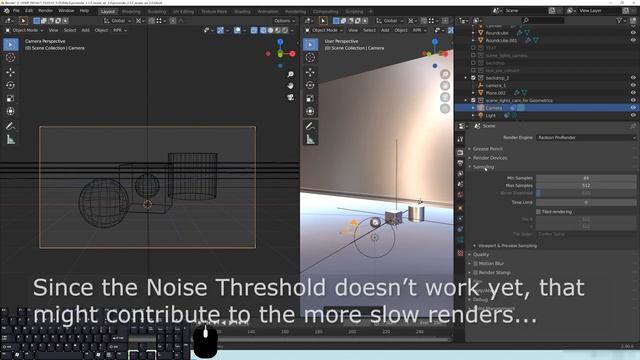The image size is (640, 360).
Task: Select the Rotate tool in right viewport
Action: 310,85
